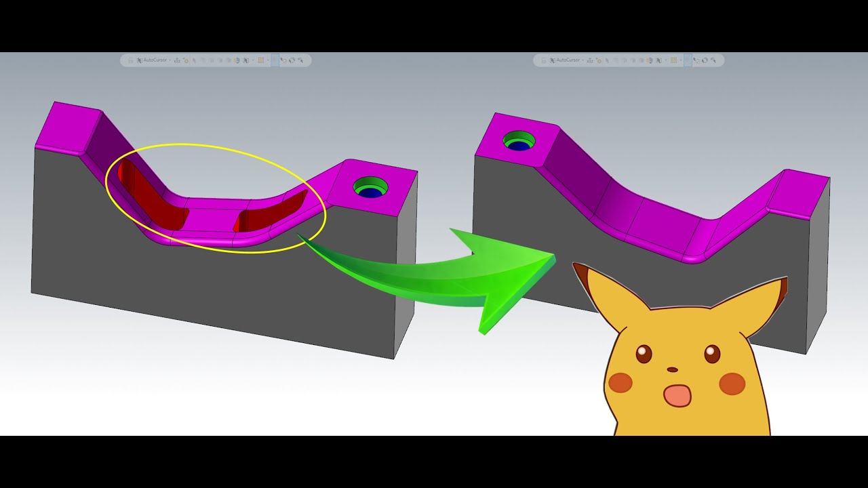Viewport: 868px width, 488px height.
Task: Toggle the highlighted button in right toolbar
Action: point(688,60)
